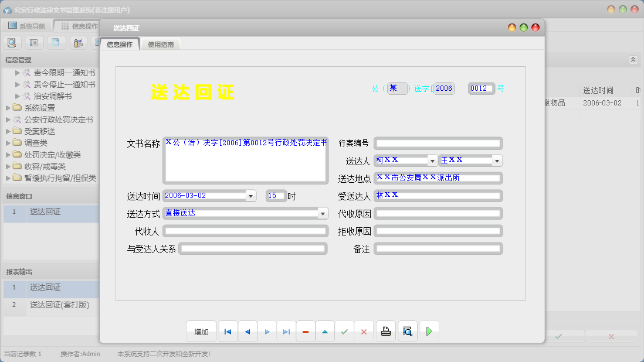Click the green checkmark save icon in dialog

coord(344,332)
